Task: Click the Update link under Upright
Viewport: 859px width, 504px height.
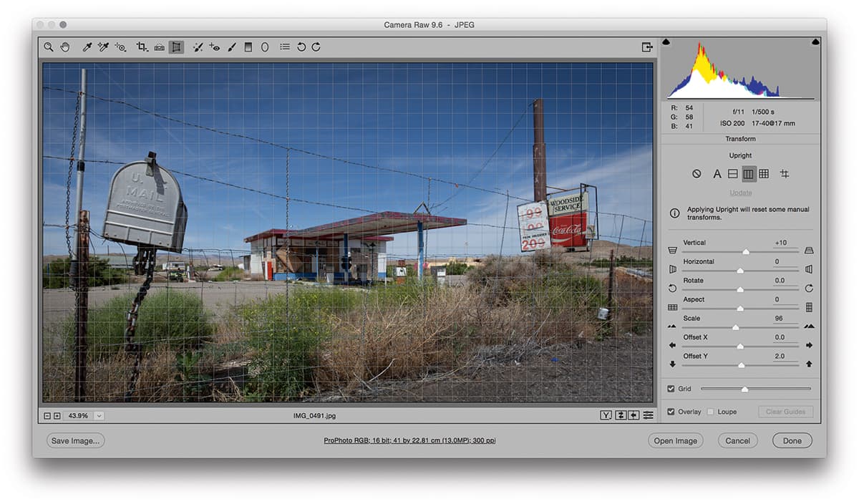Action: (740, 193)
